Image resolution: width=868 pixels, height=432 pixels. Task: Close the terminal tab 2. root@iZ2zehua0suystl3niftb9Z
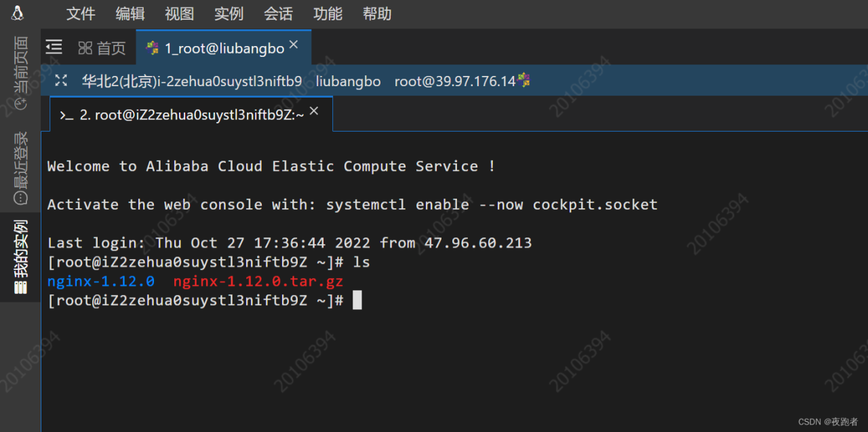[314, 111]
